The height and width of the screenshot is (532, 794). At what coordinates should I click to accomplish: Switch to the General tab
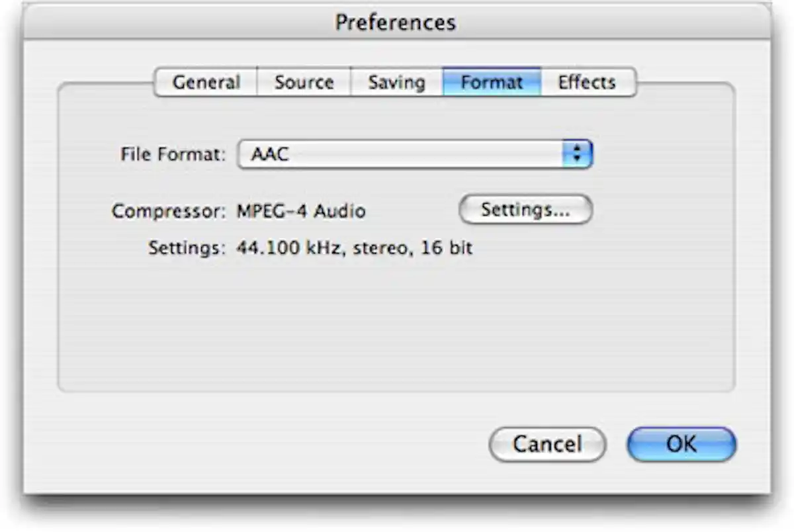206,82
